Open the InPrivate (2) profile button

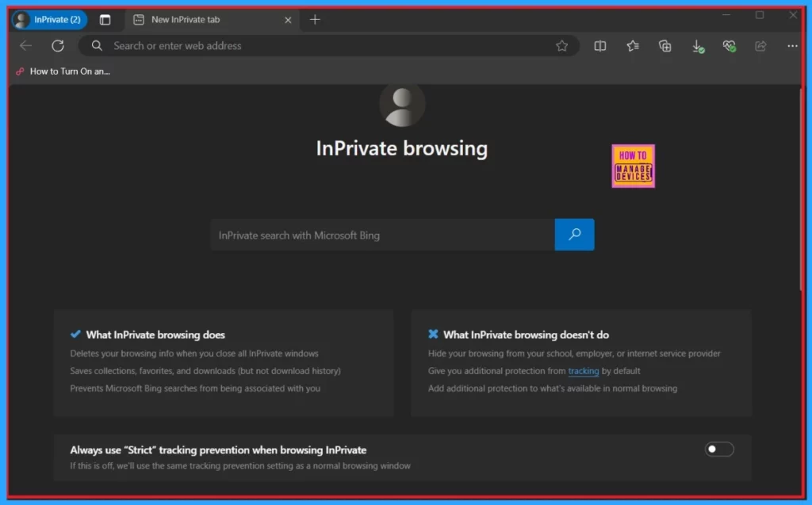[48, 20]
